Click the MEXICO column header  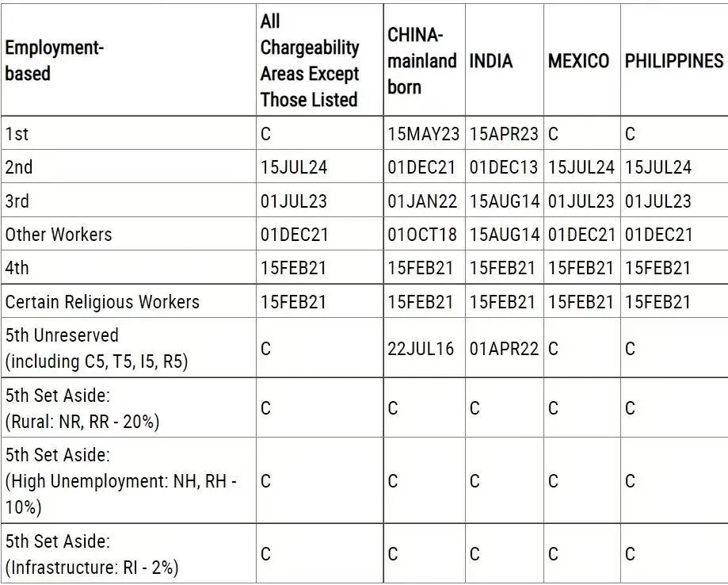click(x=578, y=61)
